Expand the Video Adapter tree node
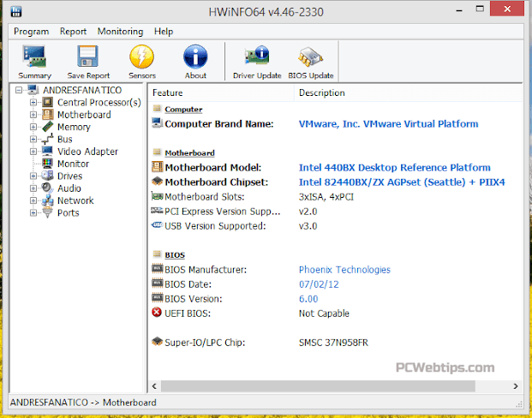The image size is (532, 418). click(33, 151)
